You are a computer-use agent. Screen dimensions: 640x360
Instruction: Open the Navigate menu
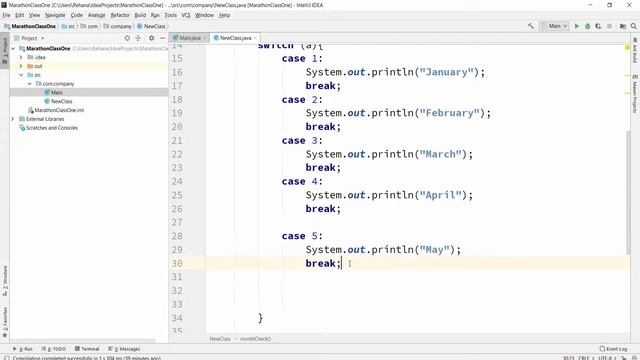click(55, 15)
